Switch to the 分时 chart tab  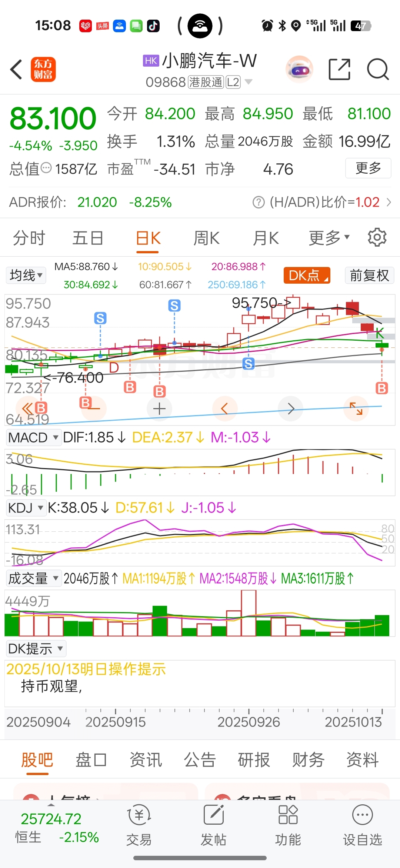29,237
